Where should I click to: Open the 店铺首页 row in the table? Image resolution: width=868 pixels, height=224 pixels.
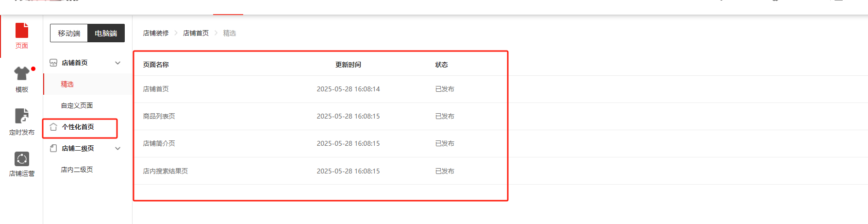(x=156, y=89)
